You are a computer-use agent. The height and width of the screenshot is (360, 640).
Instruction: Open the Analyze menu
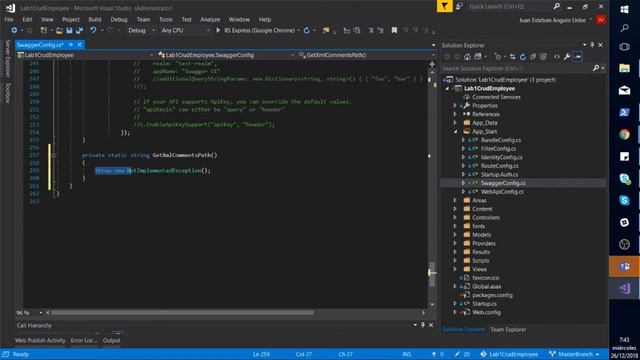point(210,19)
